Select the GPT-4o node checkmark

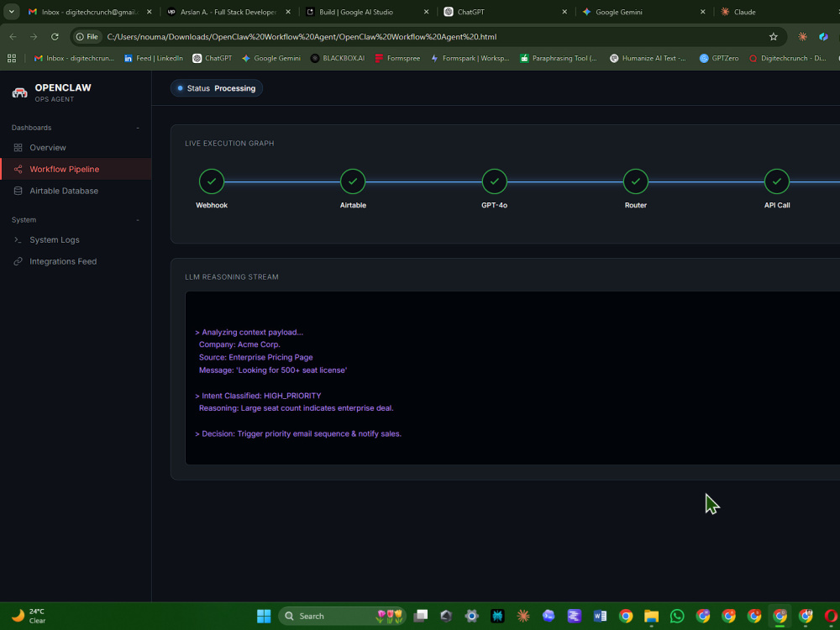point(494,181)
